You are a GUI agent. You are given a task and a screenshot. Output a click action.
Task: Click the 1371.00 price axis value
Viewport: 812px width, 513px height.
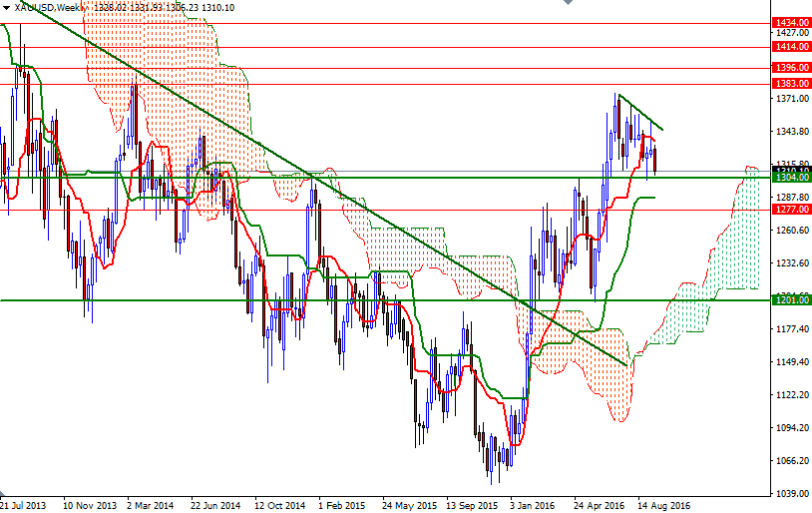coord(792,99)
